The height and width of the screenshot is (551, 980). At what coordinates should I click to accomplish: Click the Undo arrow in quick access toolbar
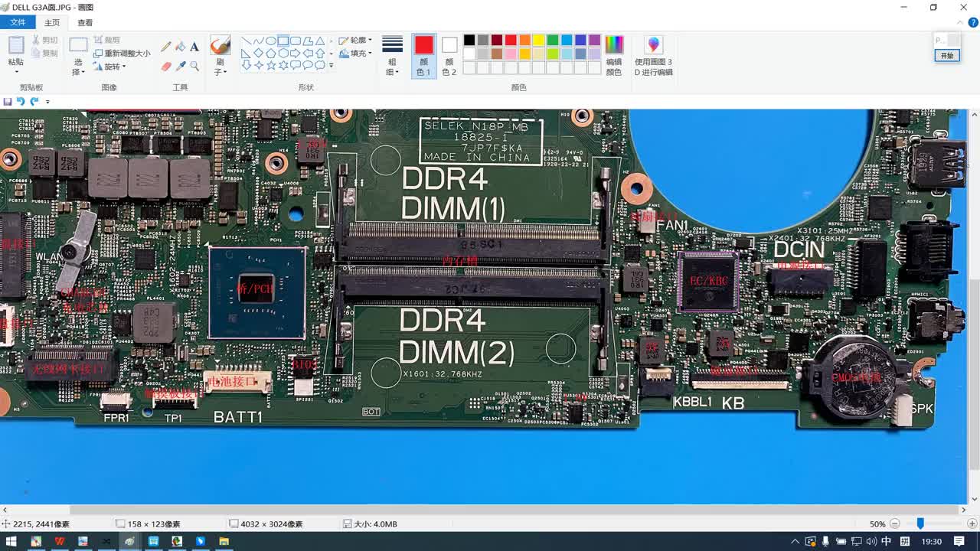(21, 101)
